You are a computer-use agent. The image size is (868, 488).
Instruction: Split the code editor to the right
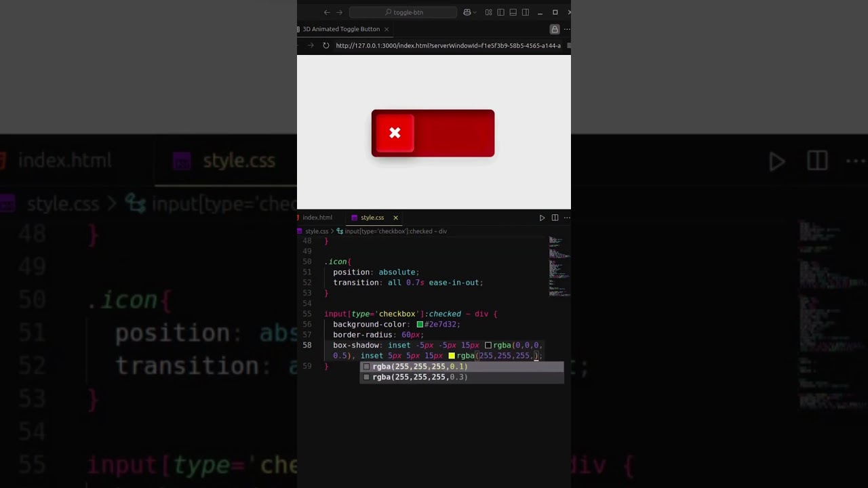click(555, 218)
